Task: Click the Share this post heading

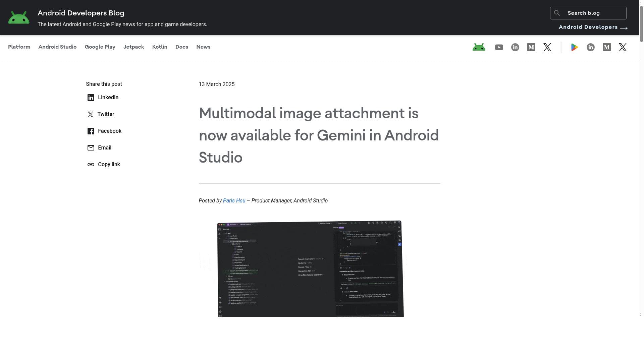Action: point(104,84)
